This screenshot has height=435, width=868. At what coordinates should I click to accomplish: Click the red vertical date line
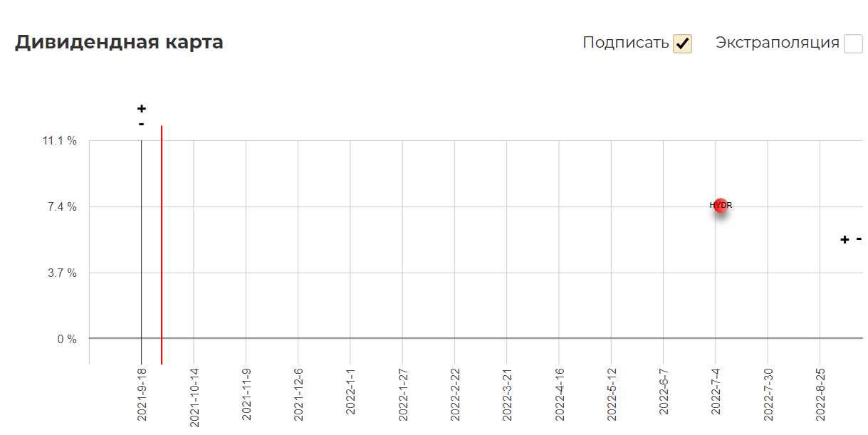[162, 245]
